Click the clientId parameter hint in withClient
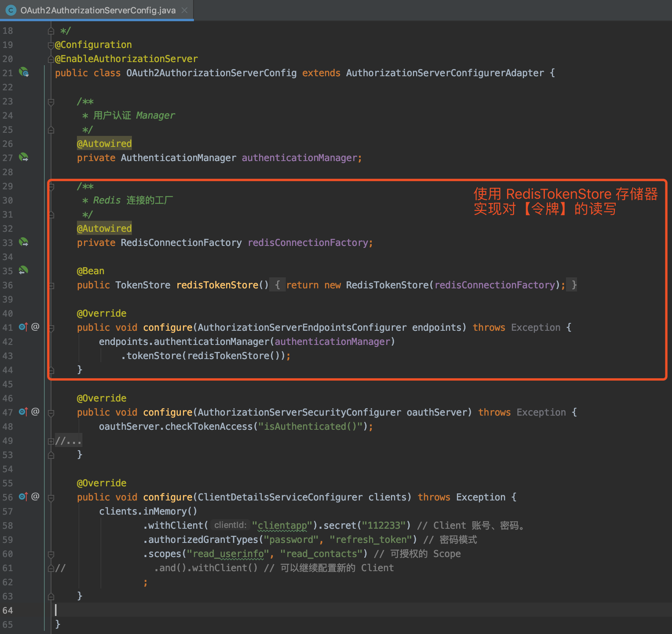This screenshot has width=672, height=634. pyautogui.click(x=230, y=525)
